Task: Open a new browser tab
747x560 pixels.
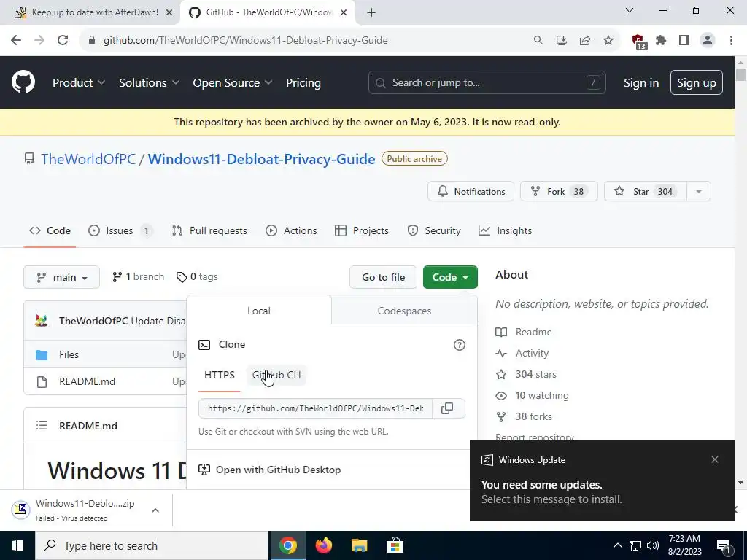Action: pos(371,12)
